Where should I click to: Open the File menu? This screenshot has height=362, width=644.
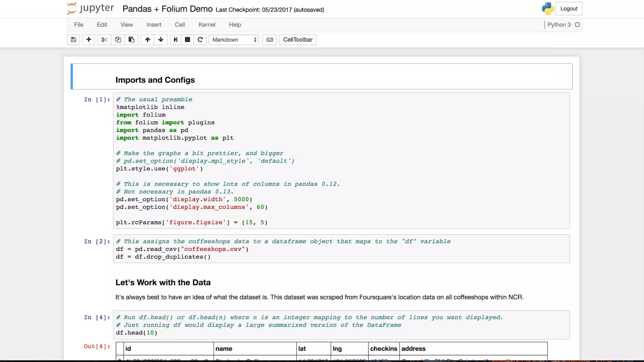point(79,25)
